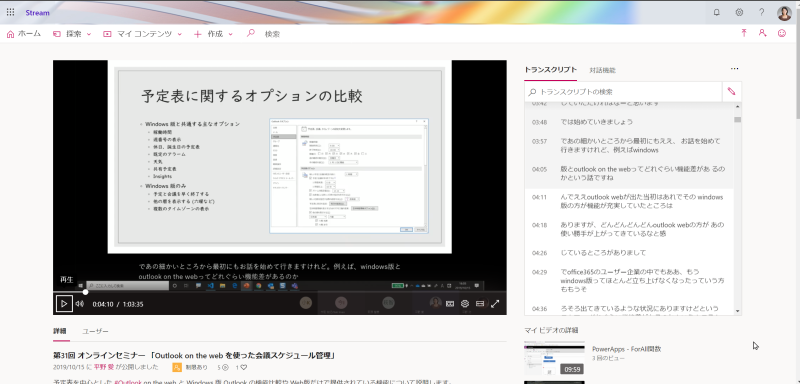
Task: Expand the マイ コンテンツ dropdown menu
Action: [x=142, y=34]
